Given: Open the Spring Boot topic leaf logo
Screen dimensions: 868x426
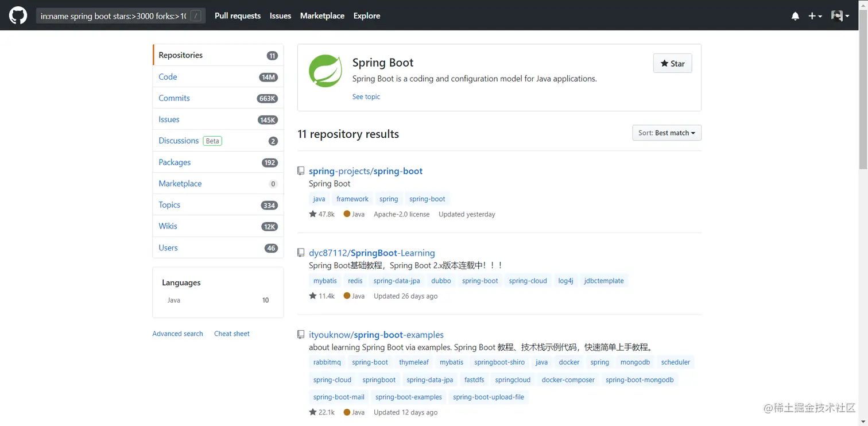Looking at the screenshot, I should point(325,71).
